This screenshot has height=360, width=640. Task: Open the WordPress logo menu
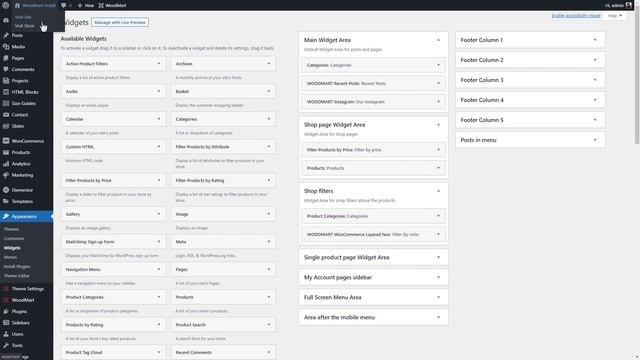[x=5, y=5]
